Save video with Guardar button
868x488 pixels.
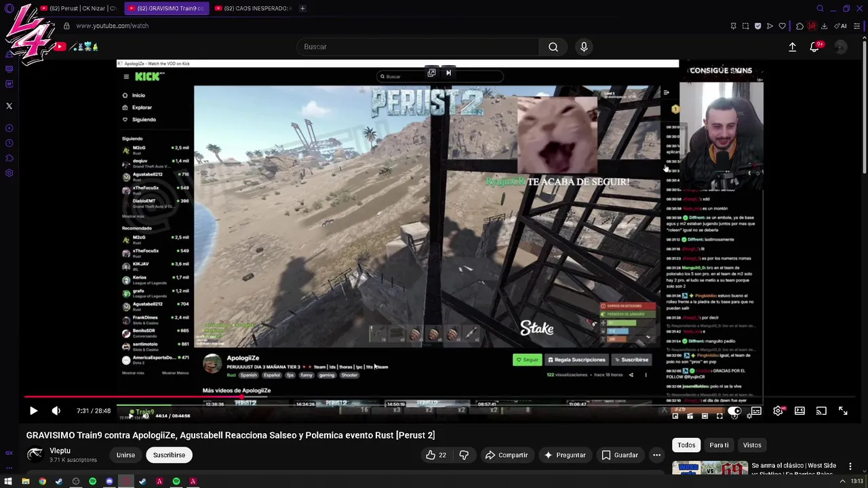pos(620,455)
